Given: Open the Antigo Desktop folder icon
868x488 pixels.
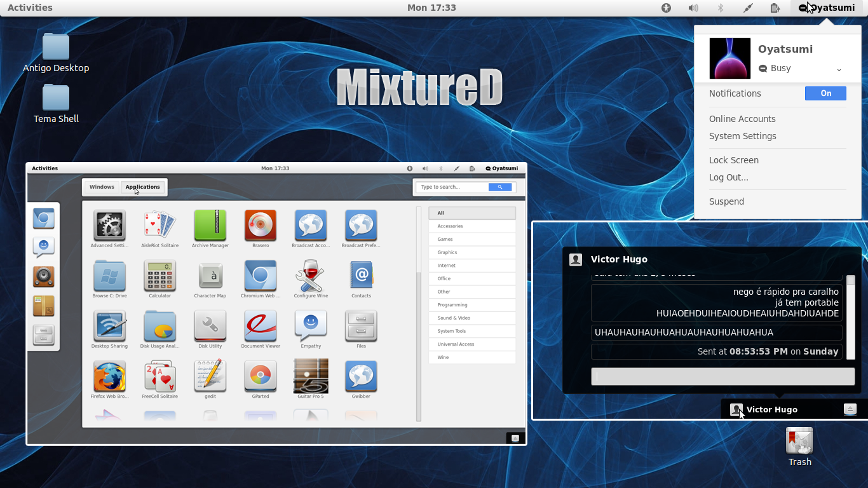Looking at the screenshot, I should [56, 48].
